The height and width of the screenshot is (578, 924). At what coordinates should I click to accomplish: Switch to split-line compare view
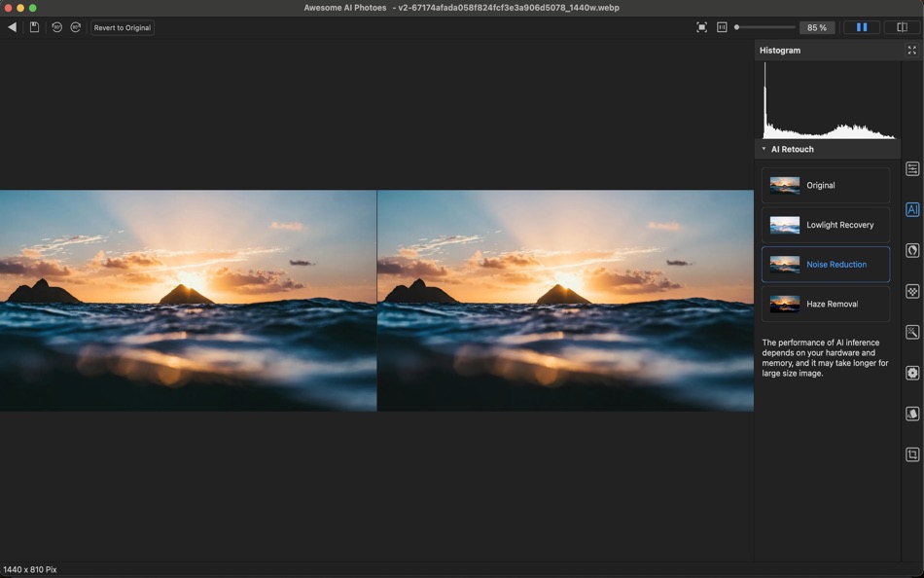(x=902, y=27)
